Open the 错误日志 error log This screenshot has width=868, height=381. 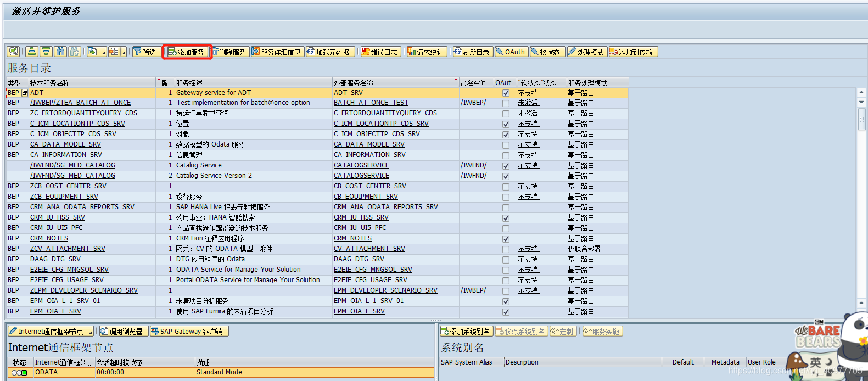coord(380,52)
